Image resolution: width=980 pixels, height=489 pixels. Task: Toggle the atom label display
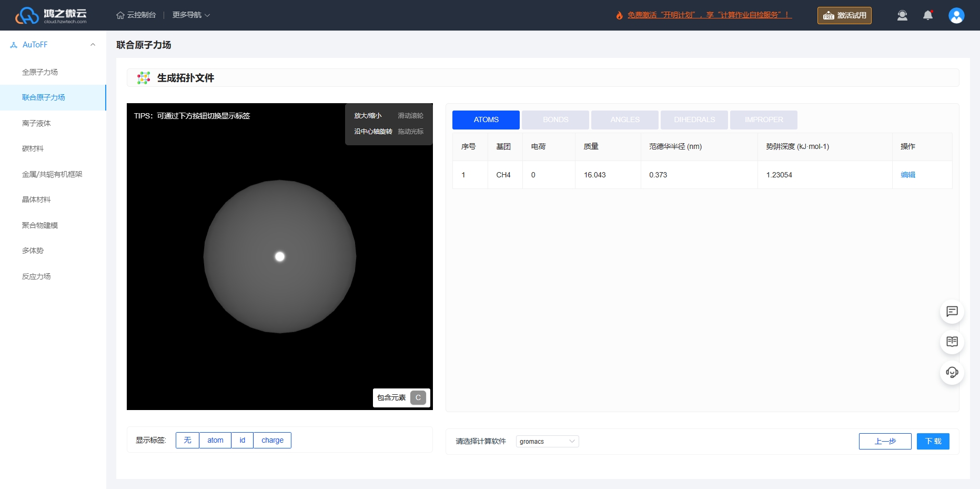click(x=215, y=440)
